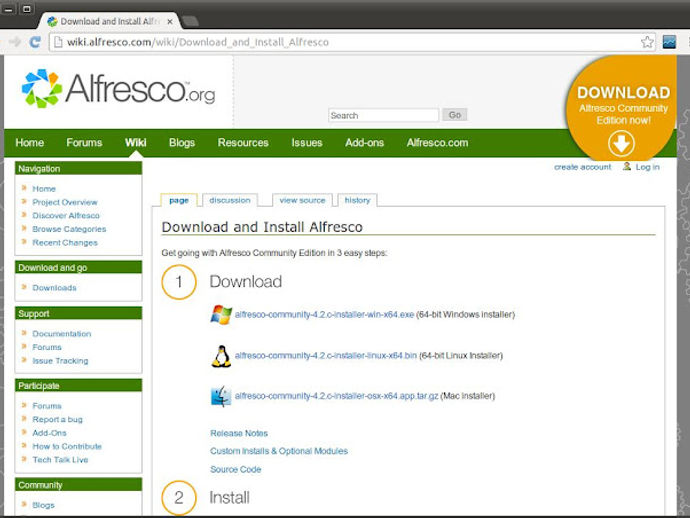This screenshot has width=690, height=518.
Task: Click the forward navigation arrow
Action: tap(15, 42)
